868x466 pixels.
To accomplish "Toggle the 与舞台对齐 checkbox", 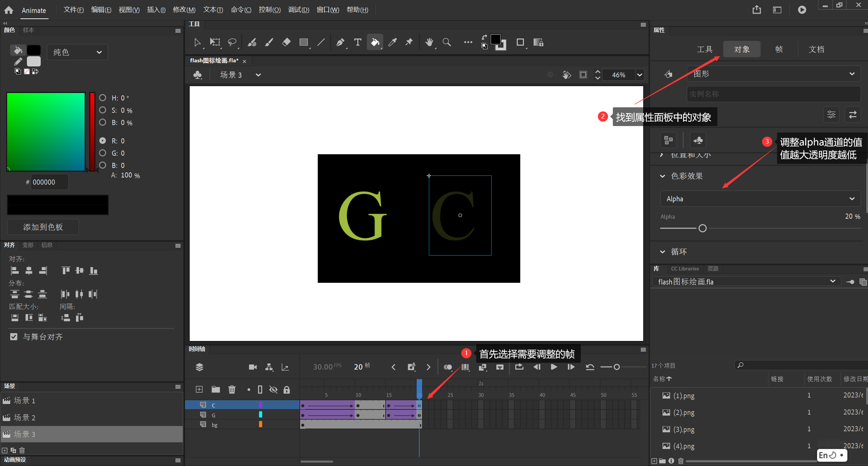I will click(14, 337).
